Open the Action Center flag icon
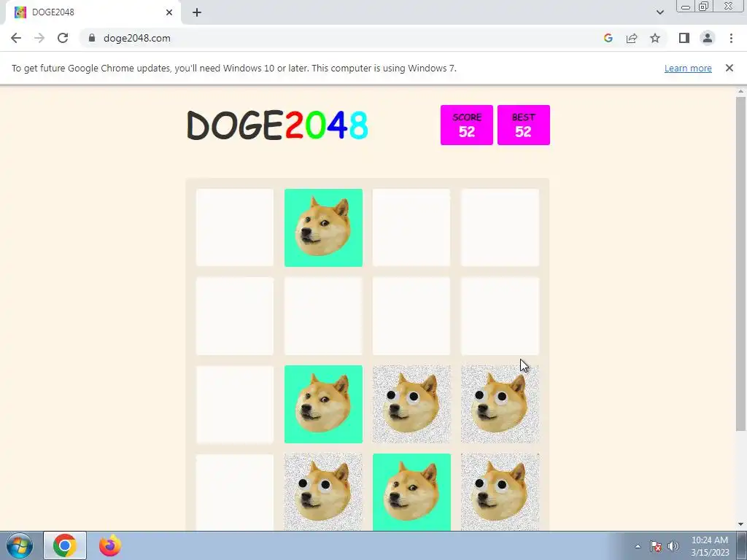 point(656,546)
